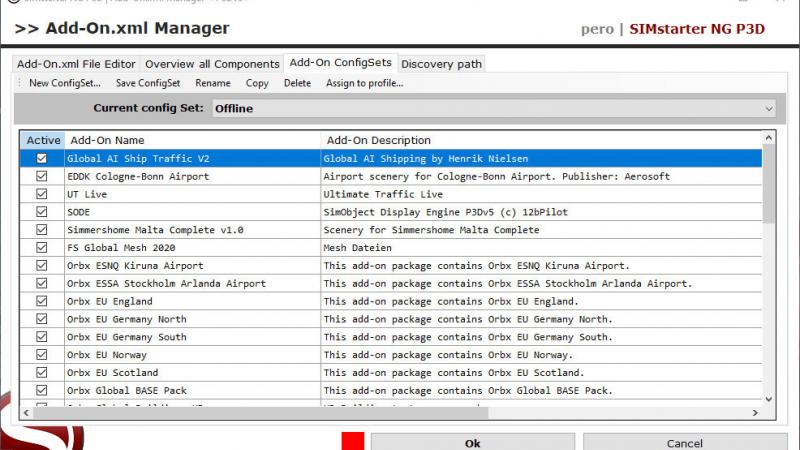Image resolution: width=800 pixels, height=450 pixels.
Task: Toggle Orbx ESSA Stockholm Arlanda Airport checkbox
Action: (x=42, y=283)
